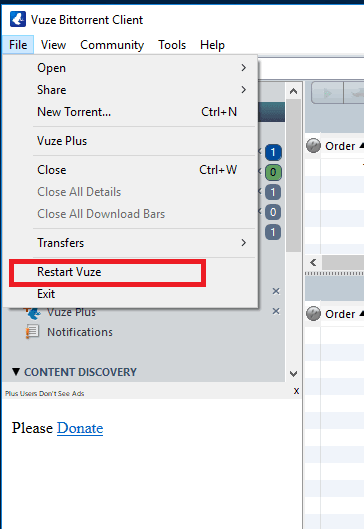Click the Notifications sidebar icon

tap(32, 332)
